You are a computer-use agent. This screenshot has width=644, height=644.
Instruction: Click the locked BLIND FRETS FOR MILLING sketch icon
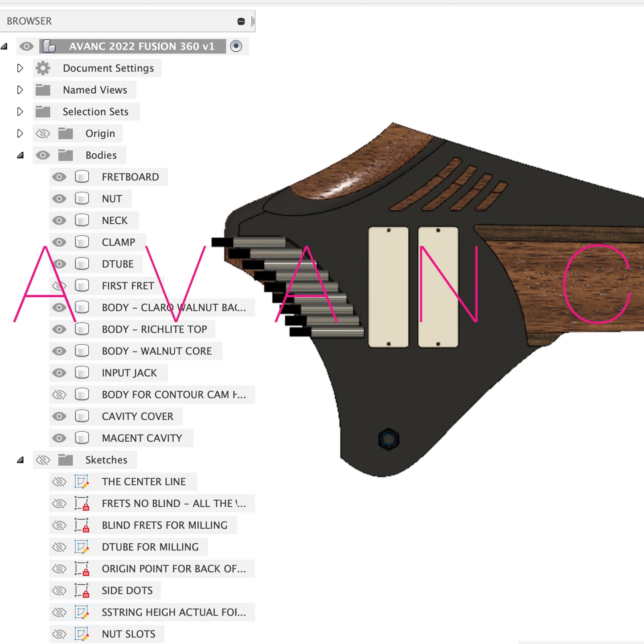point(82,525)
